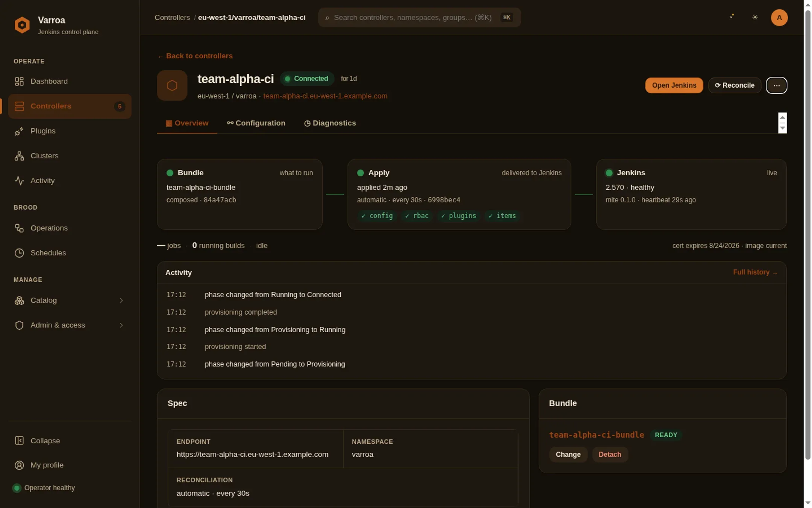
Task: Switch to the Configuration tab
Action: (256, 123)
